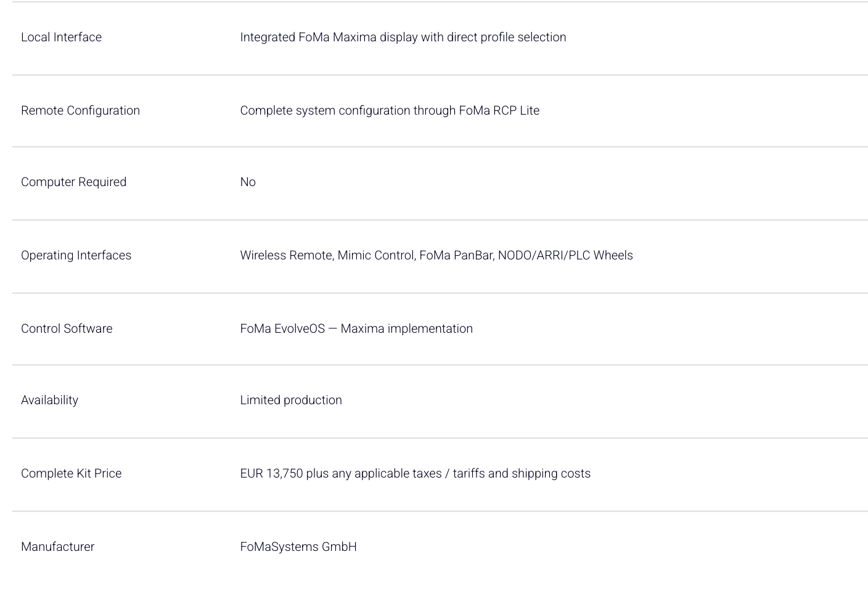Click the Control Software label

coord(67,328)
